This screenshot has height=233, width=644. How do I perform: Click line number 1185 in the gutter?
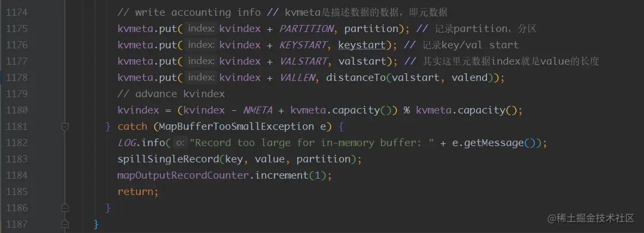pyautogui.click(x=17, y=192)
